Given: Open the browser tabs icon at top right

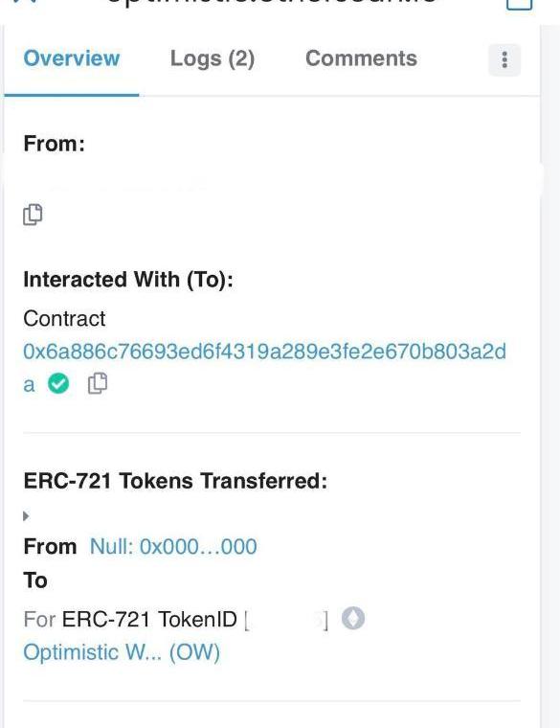Looking at the screenshot, I should click(x=519, y=4).
